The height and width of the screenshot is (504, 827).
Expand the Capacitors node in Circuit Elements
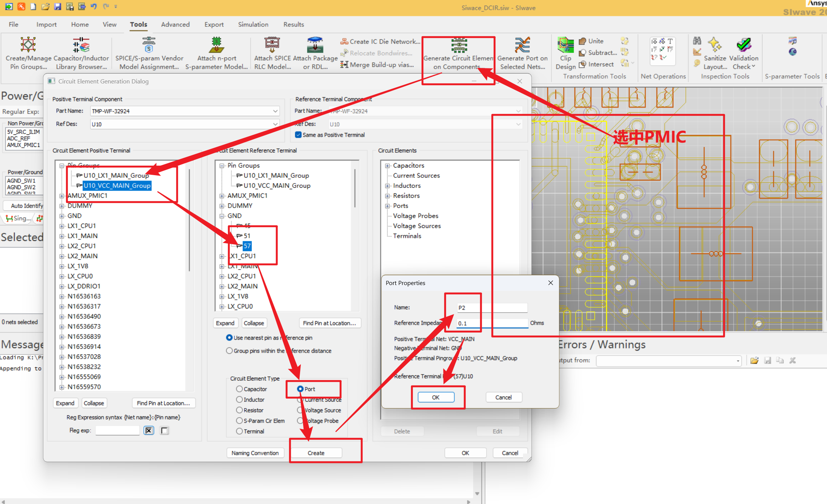point(387,166)
